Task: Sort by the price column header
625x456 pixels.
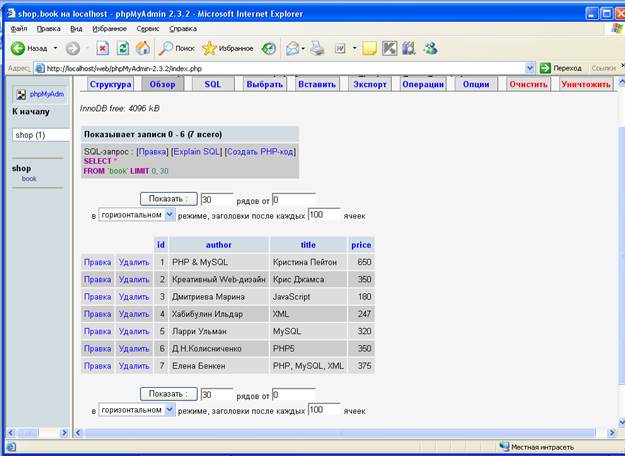Action: pyautogui.click(x=361, y=245)
